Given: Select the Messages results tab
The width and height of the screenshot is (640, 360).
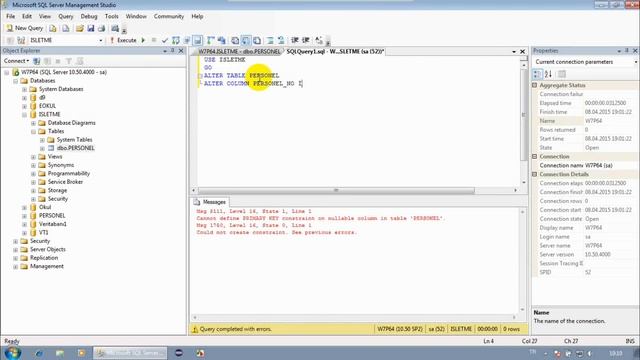Looking at the screenshot, I should (210, 202).
